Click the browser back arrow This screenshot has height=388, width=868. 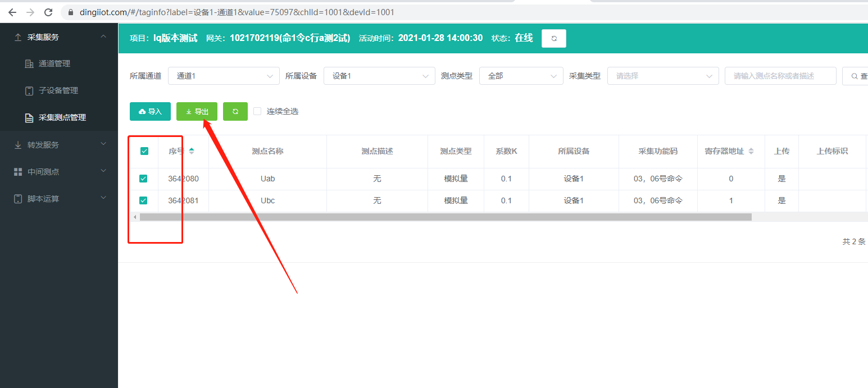click(x=12, y=12)
